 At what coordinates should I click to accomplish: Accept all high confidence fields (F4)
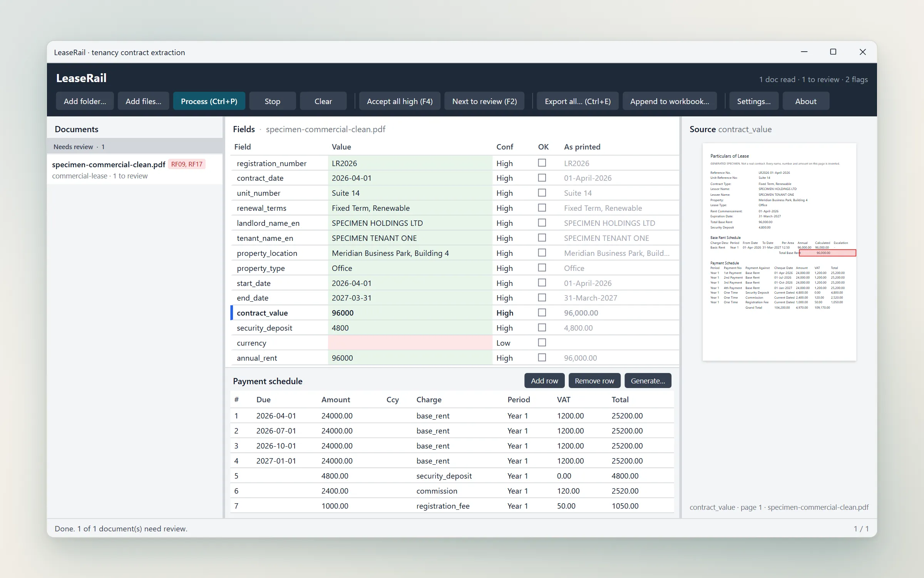coord(400,101)
